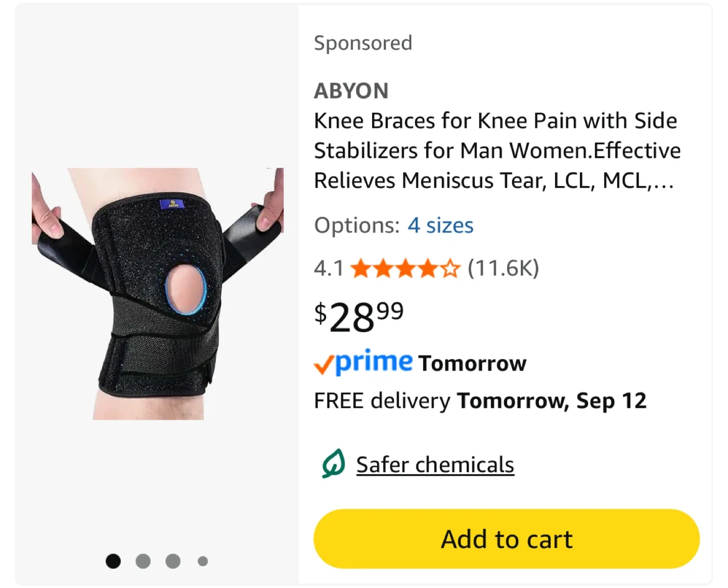This screenshot has height=588, width=728.
Task: Click the ABYON logo tag on the knee brace
Action: [172, 203]
